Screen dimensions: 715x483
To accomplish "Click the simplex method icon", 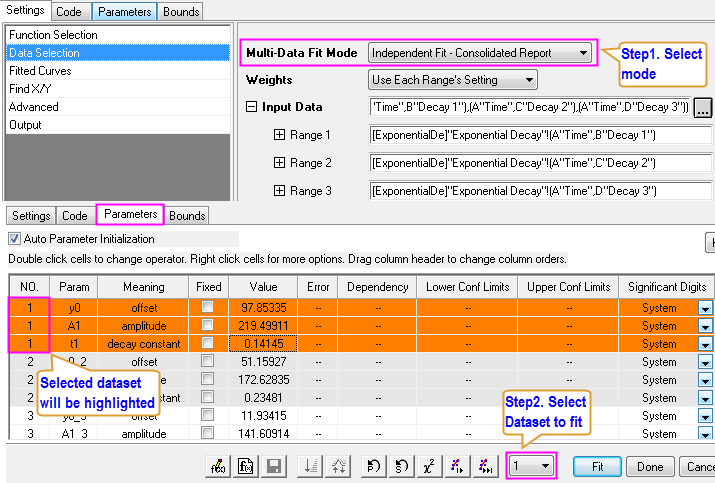I will click(401, 466).
